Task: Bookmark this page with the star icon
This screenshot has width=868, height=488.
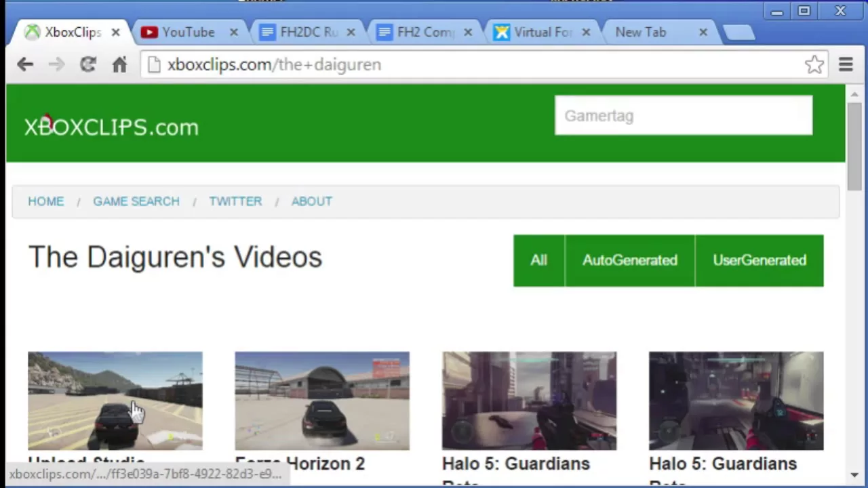Action: point(814,64)
